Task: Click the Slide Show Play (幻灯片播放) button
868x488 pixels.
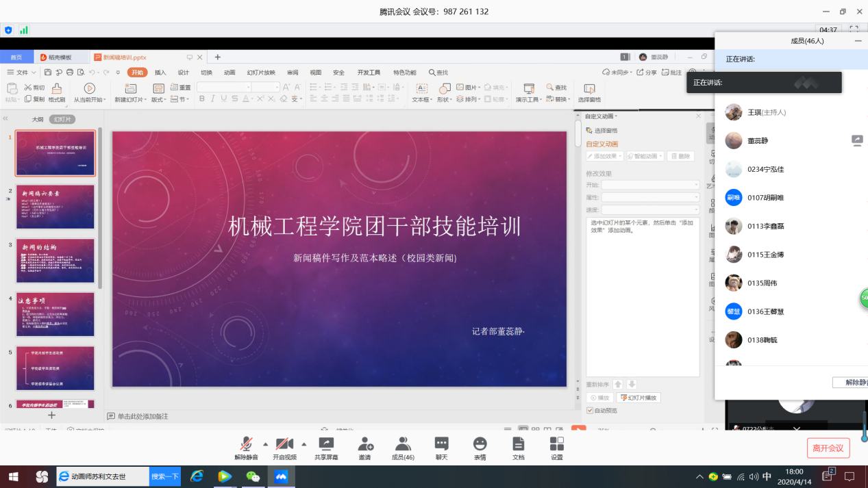Action: [x=638, y=398]
